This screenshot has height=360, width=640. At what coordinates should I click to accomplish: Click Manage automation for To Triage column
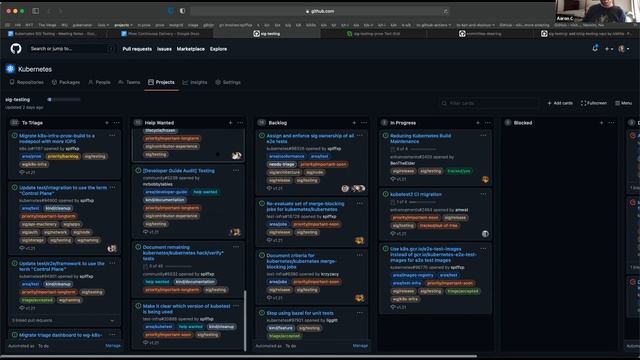point(113,346)
